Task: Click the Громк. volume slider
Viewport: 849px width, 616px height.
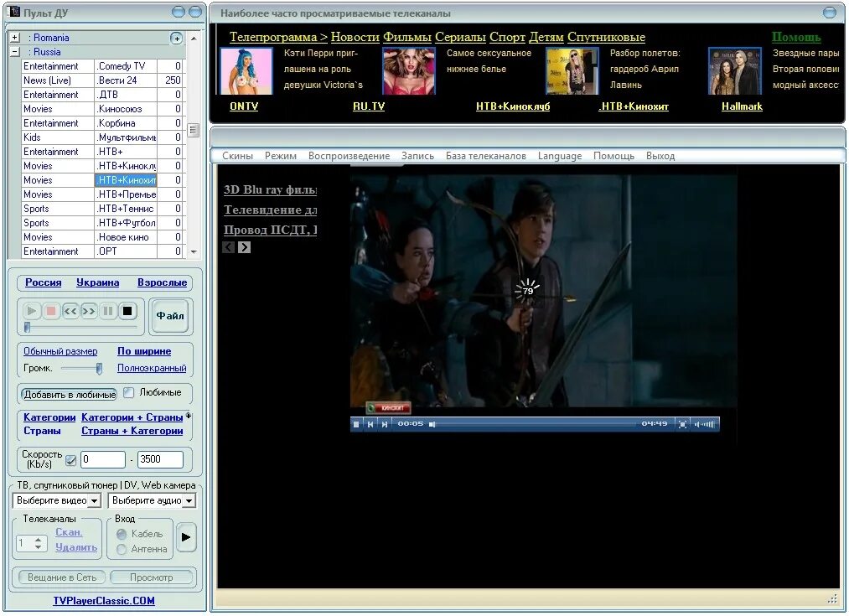Action: coord(81,368)
